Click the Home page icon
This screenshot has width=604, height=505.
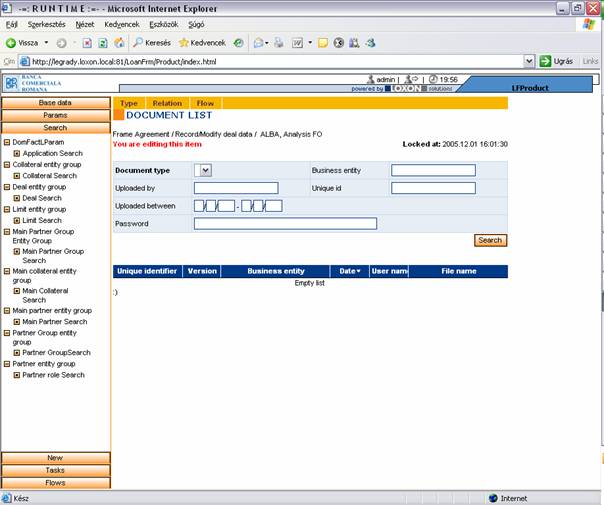point(119,43)
